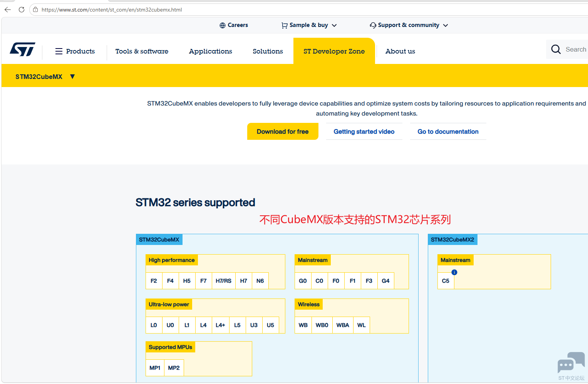The height and width of the screenshot is (384, 588).
Task: Open the Applications menu
Action: pyautogui.click(x=211, y=51)
